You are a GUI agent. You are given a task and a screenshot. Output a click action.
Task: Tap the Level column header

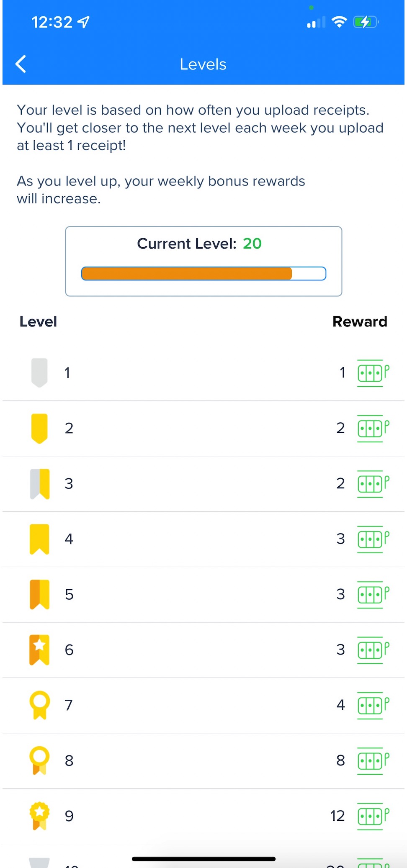(38, 321)
